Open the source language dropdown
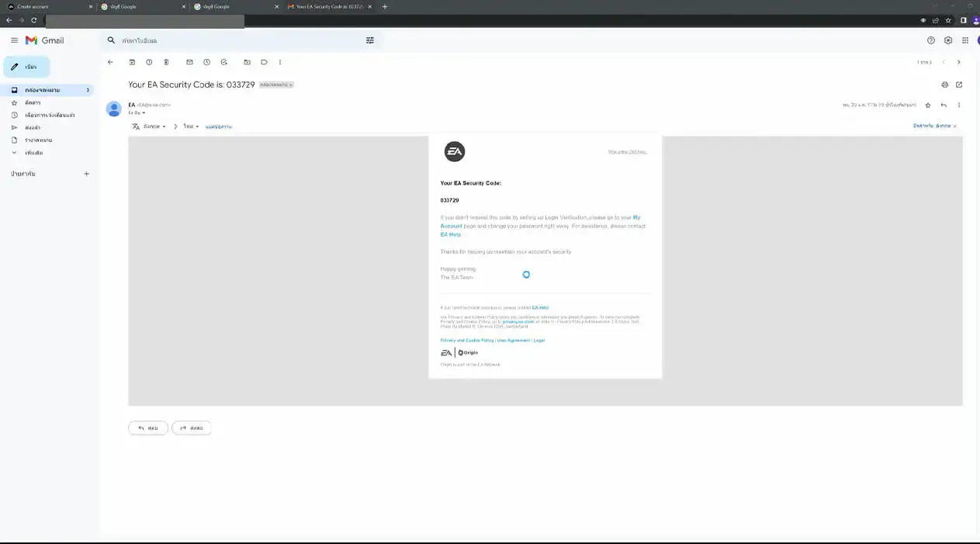 tap(154, 126)
